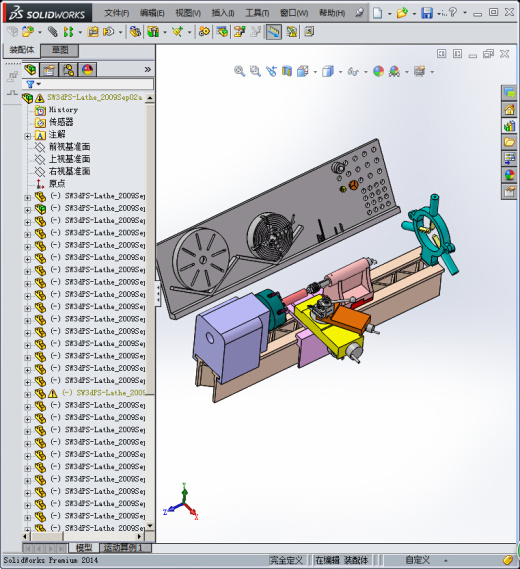Select 前视基准面 in the feature tree
The width and height of the screenshot is (520, 569).
69,147
